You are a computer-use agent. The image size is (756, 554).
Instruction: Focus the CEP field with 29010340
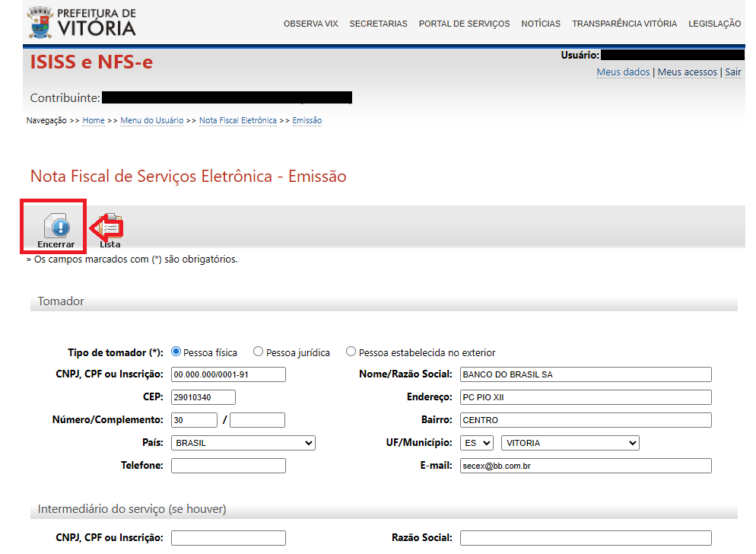(203, 397)
